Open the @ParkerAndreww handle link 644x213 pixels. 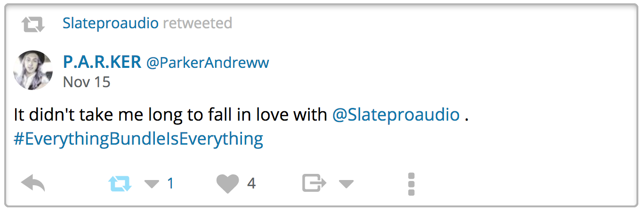point(208,63)
